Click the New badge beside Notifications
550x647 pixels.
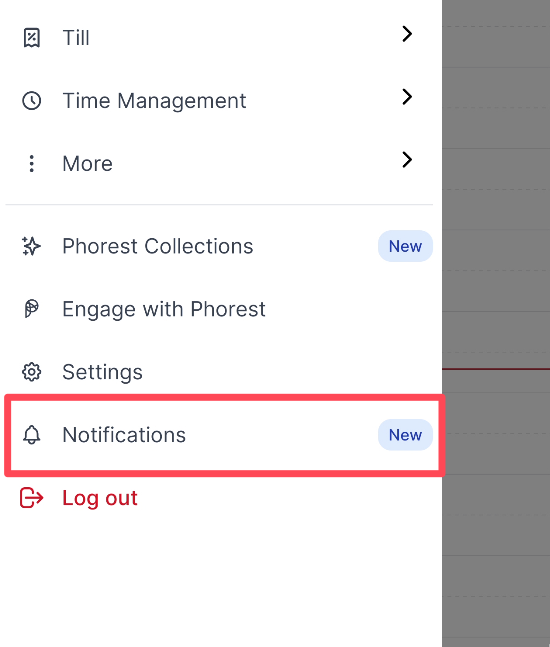click(405, 435)
